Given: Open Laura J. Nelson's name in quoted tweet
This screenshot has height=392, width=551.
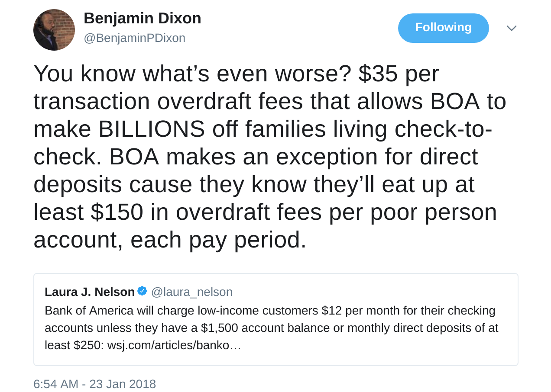Looking at the screenshot, I should click(x=90, y=292).
